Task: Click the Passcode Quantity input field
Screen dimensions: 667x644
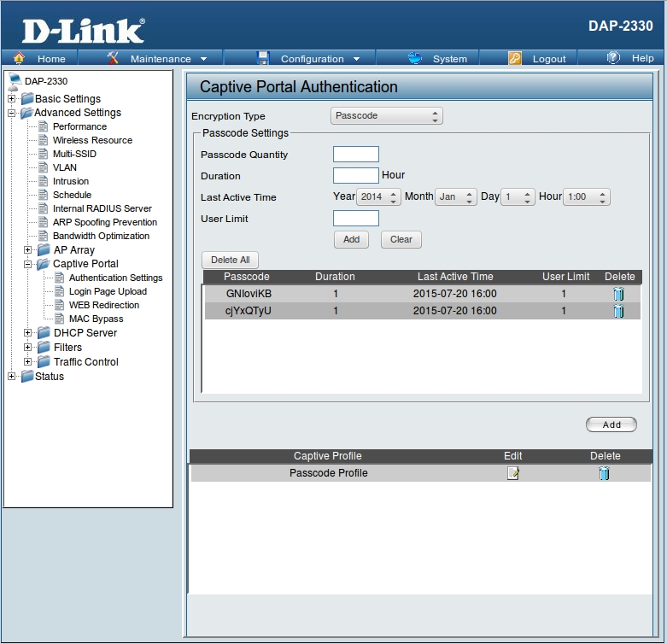Action: [355, 155]
